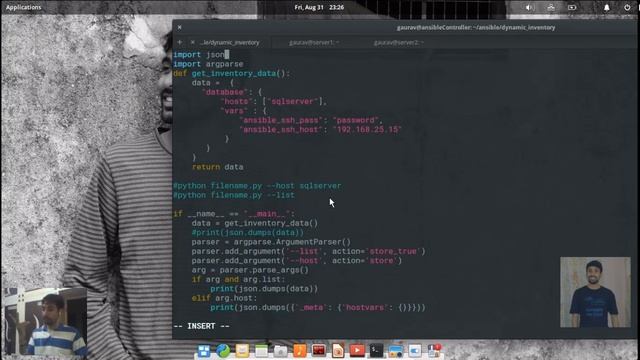Click the "ansible_ssh_pass" key
640x360 pixels.
281,120
